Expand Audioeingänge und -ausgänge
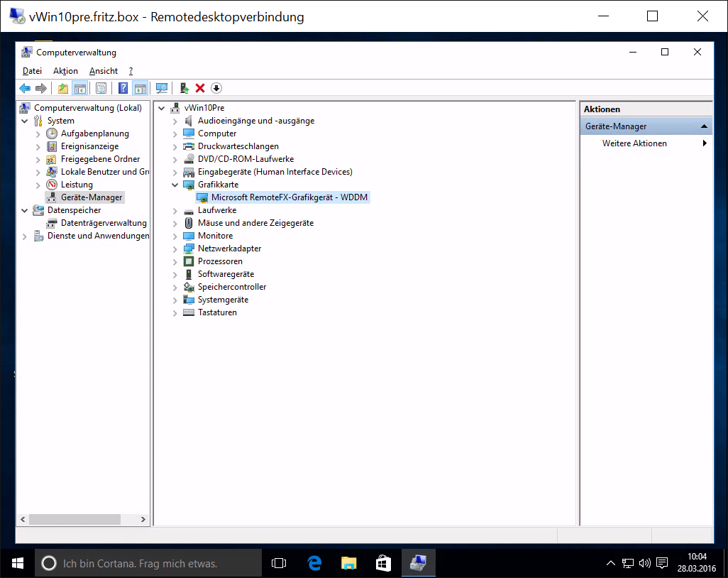This screenshot has height=578, width=728. coord(175,121)
